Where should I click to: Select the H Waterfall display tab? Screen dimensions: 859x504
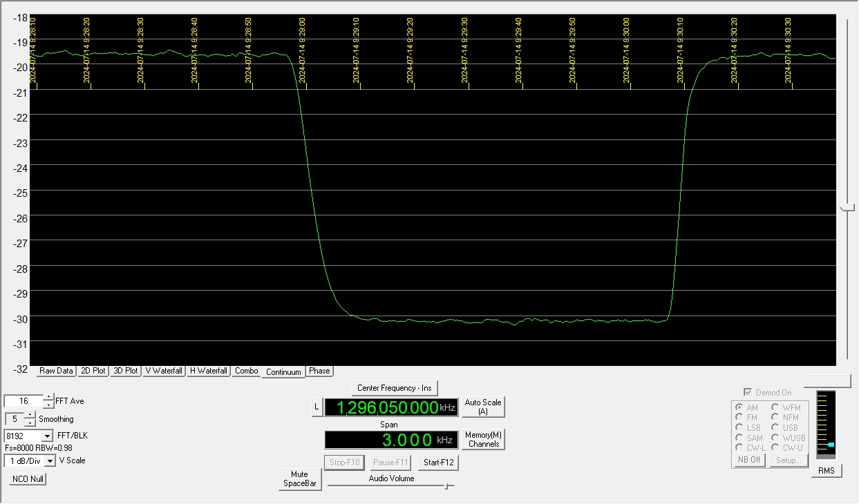point(209,371)
